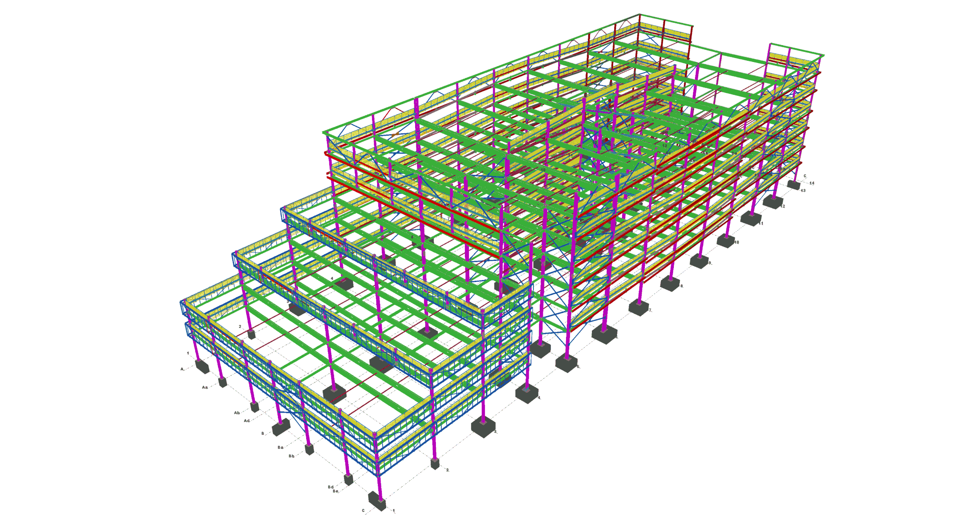Click the grid label "Ab"
The width and height of the screenshot is (980, 515).
coord(237,413)
